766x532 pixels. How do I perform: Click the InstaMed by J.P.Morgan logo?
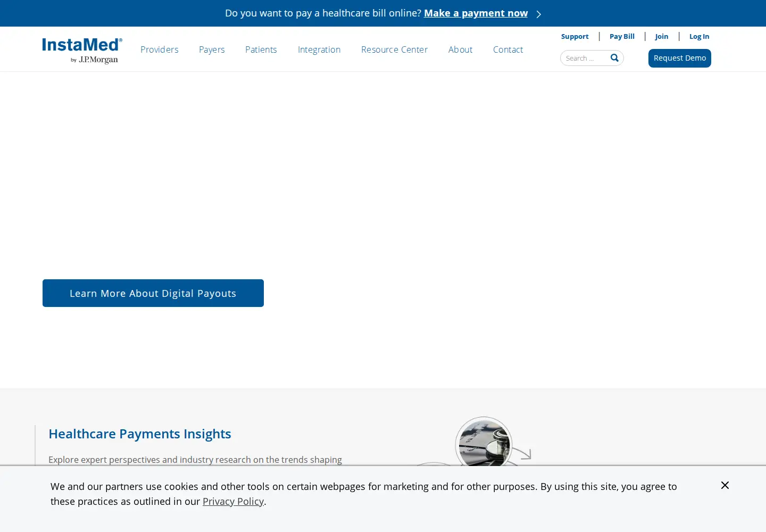click(82, 51)
